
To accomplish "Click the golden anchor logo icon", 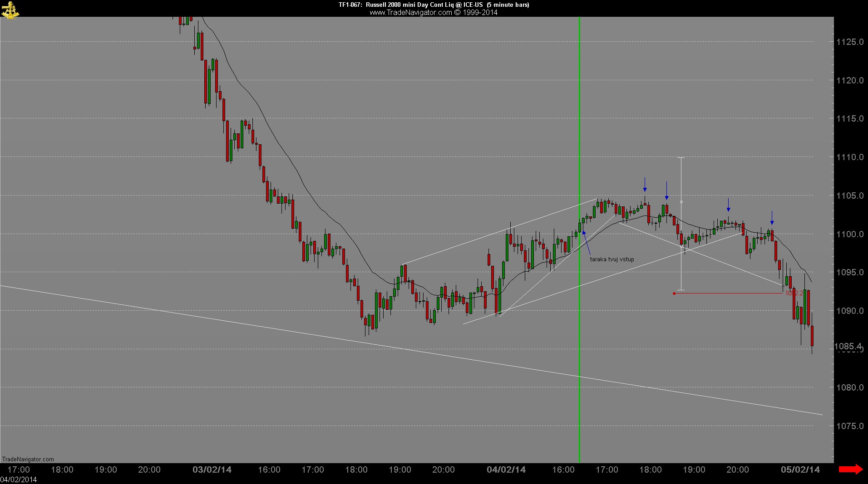I will pyautogui.click(x=10, y=10).
